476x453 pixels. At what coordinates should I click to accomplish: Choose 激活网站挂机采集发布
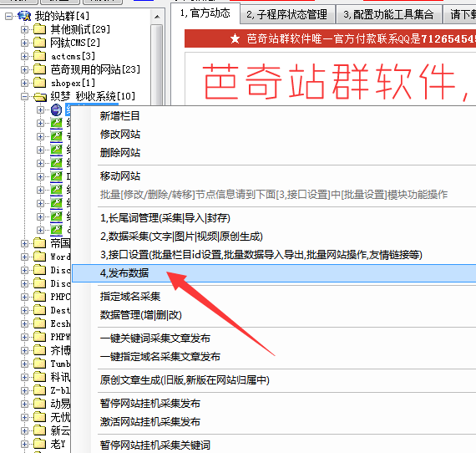click(150, 422)
